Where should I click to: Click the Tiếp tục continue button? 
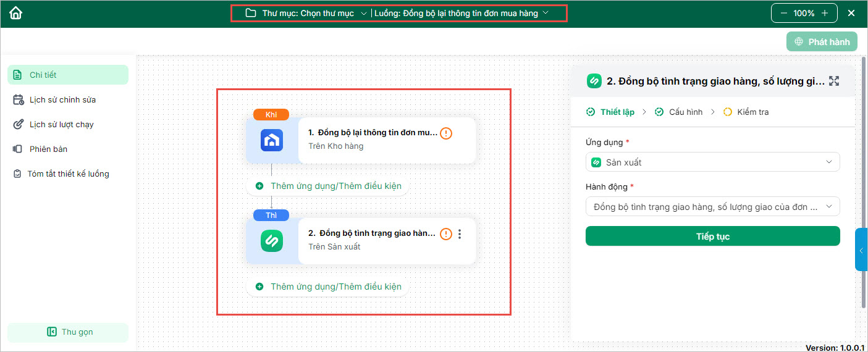[x=713, y=236]
